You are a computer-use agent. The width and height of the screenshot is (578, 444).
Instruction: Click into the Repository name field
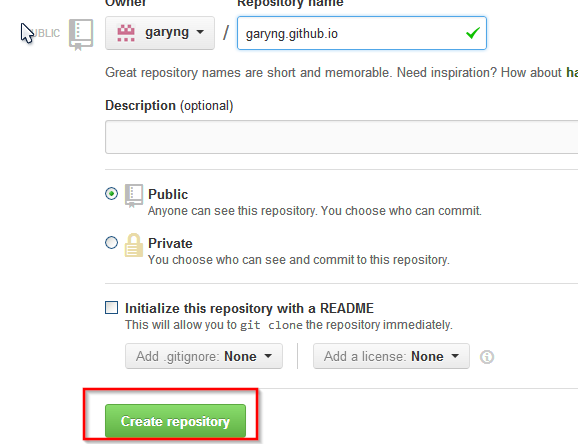(362, 33)
